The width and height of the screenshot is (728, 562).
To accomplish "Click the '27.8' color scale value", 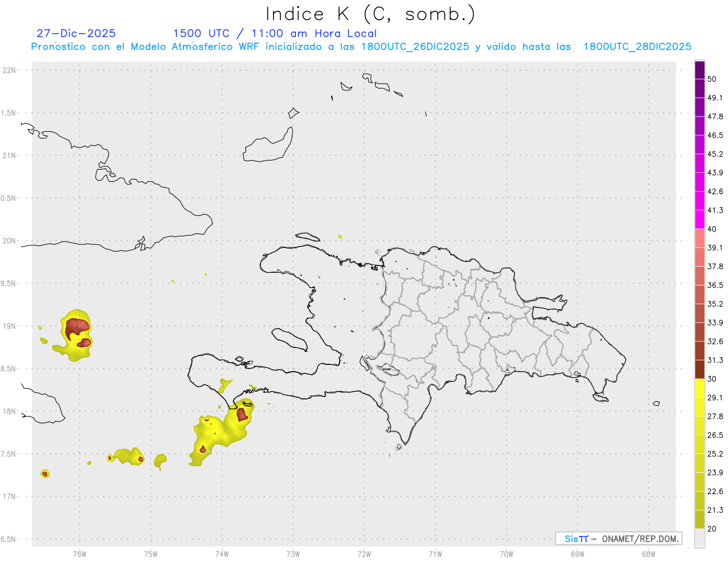I will click(x=715, y=416).
